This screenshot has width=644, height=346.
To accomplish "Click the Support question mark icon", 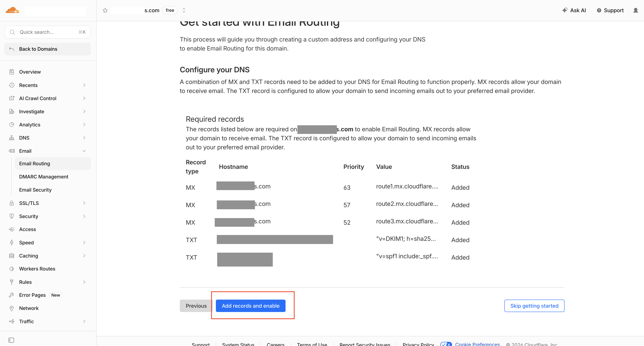I will pos(599,10).
